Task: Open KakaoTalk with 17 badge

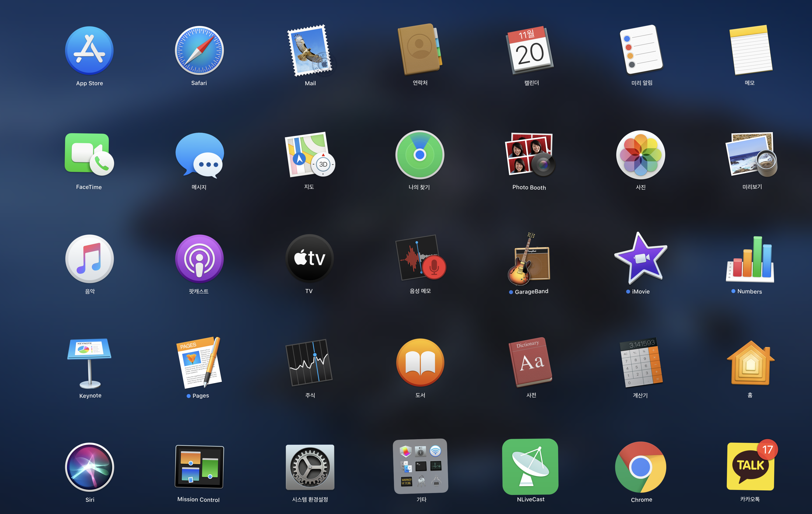Action: [x=750, y=467]
